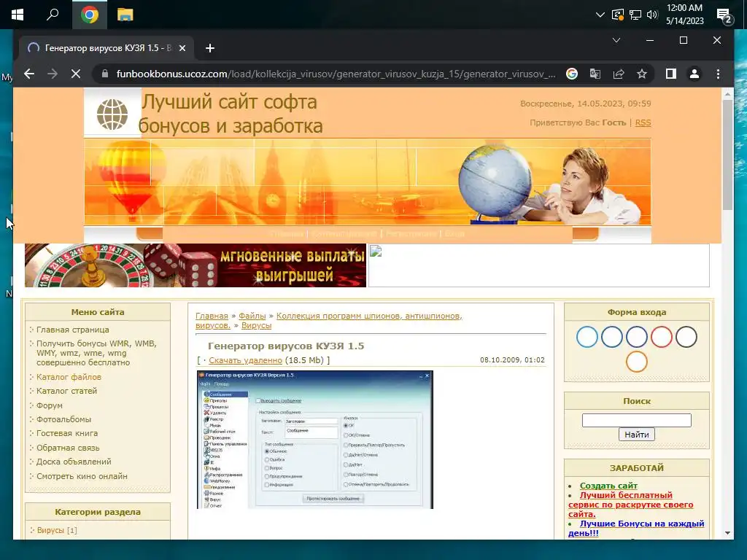Screen dimensions: 747x560
Task: Toggle Chrome side panel
Action: tap(671, 74)
